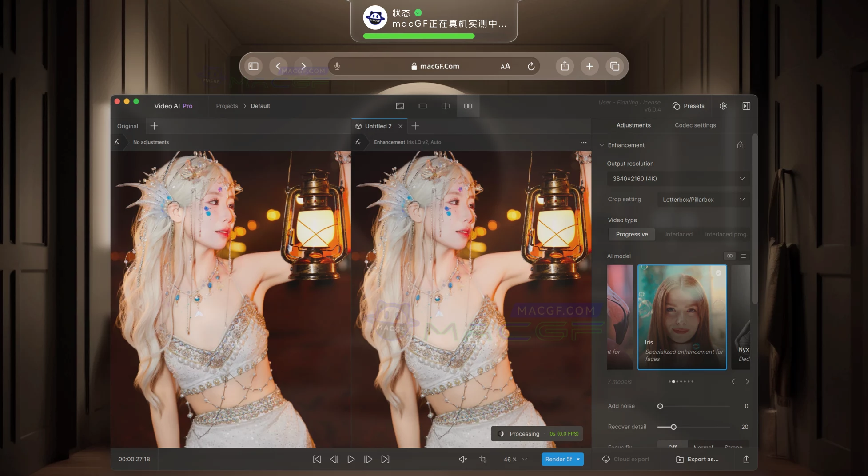
Task: Mute the video audio
Action: (462, 459)
